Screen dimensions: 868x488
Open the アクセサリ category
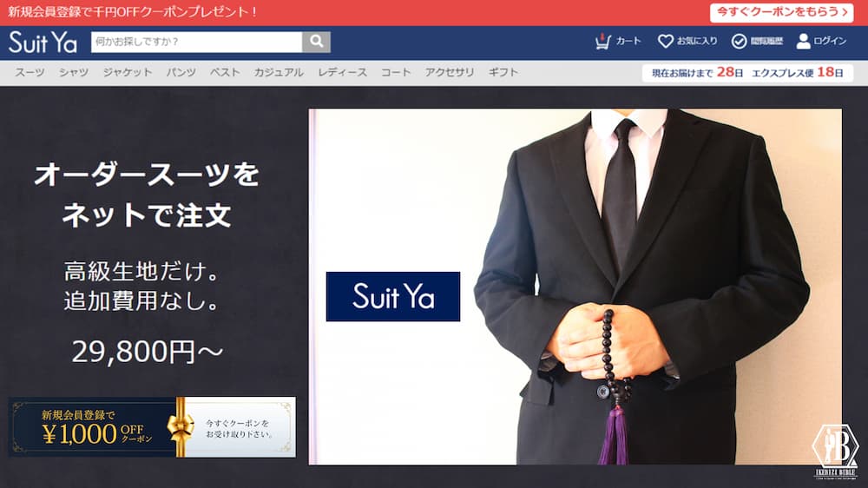(450, 73)
